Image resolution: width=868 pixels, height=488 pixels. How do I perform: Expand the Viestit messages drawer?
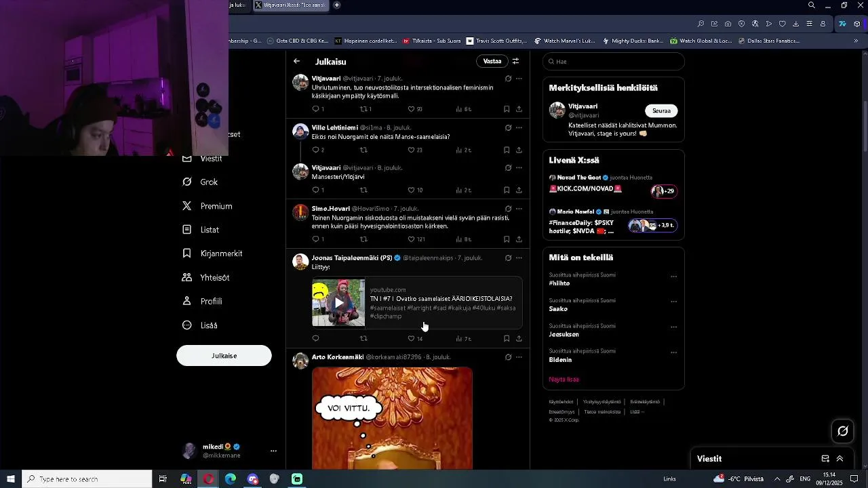pyautogui.click(x=840, y=459)
